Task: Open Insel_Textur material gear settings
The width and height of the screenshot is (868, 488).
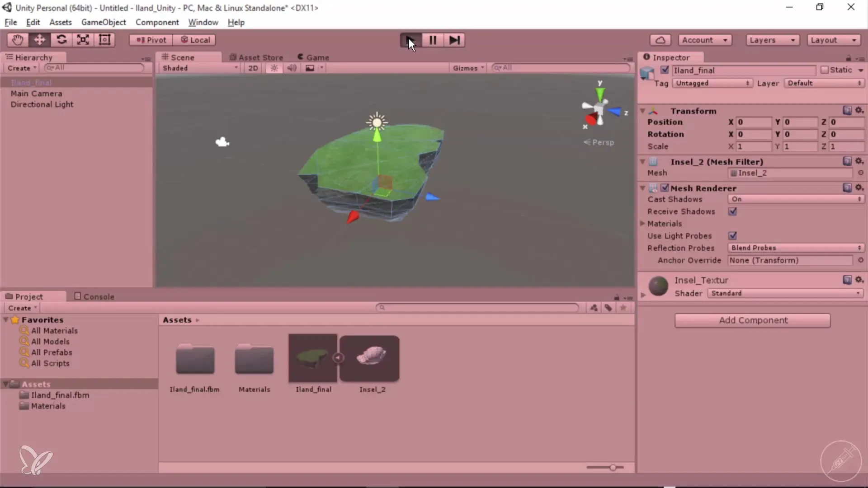Action: pos(859,280)
